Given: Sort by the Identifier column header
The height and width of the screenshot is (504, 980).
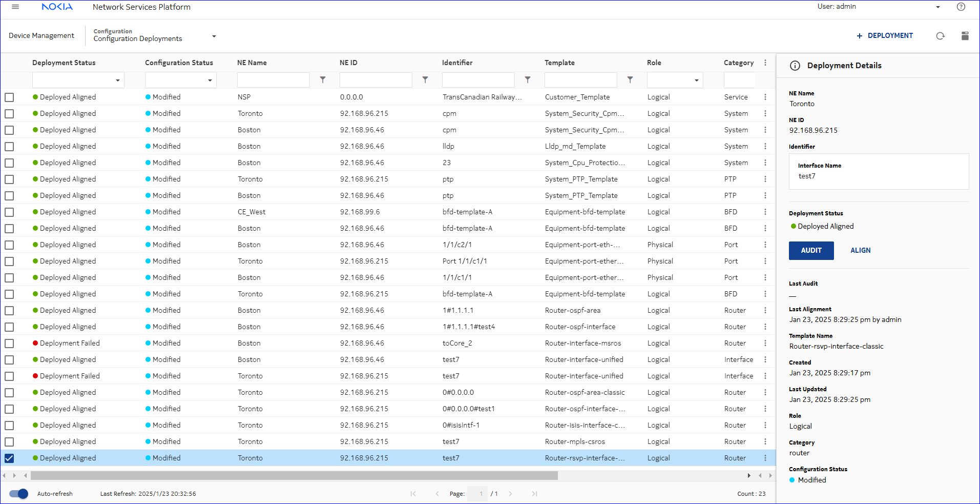Looking at the screenshot, I should coord(457,63).
